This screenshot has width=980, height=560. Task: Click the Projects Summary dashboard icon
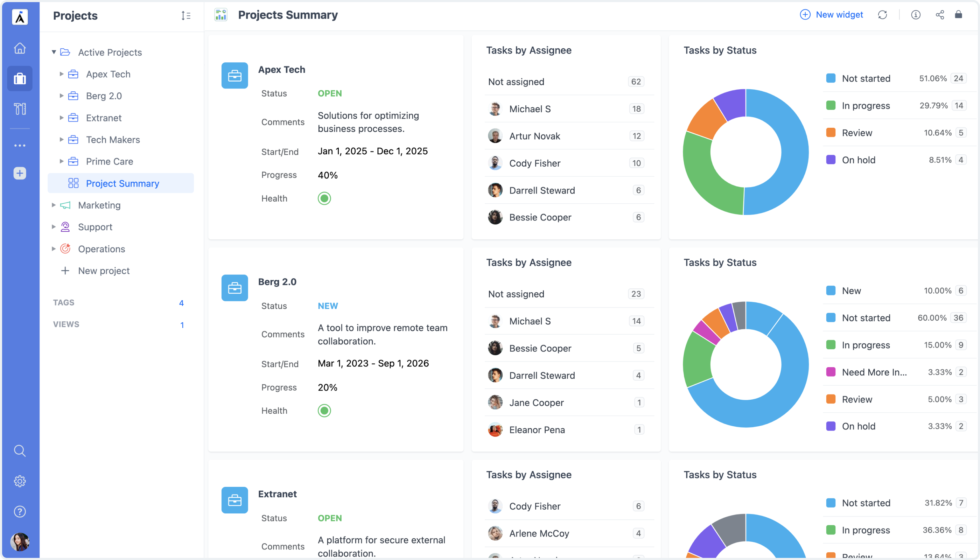(x=221, y=15)
